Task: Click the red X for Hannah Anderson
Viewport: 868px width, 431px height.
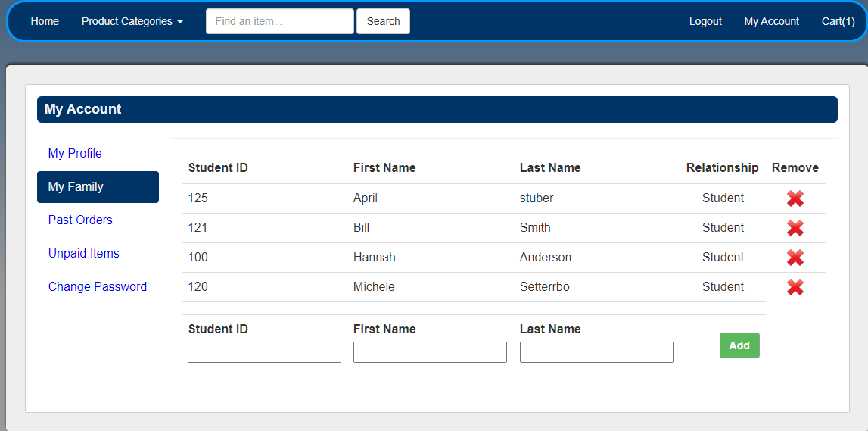Action: (x=795, y=258)
